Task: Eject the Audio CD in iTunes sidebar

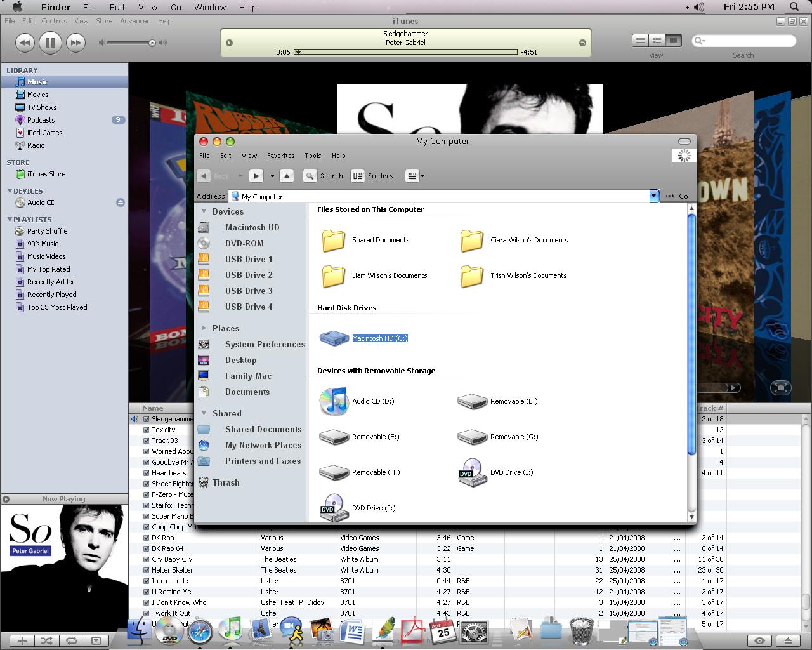Action: pos(121,202)
